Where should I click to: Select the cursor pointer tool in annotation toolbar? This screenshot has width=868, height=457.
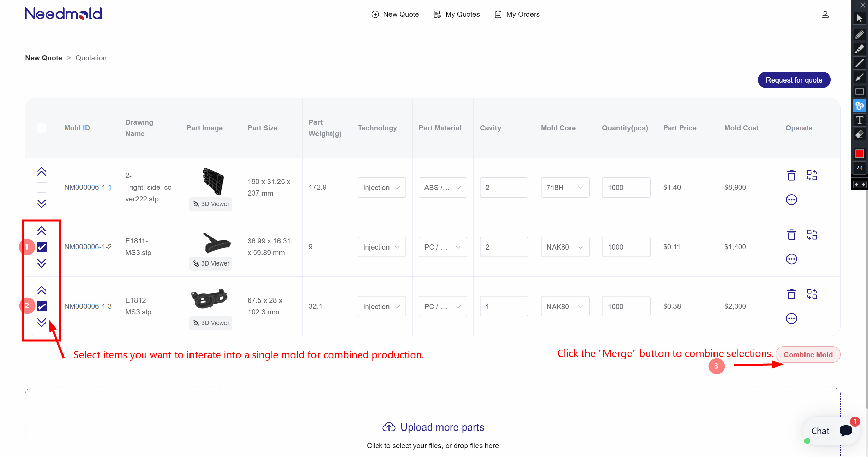pos(860,18)
